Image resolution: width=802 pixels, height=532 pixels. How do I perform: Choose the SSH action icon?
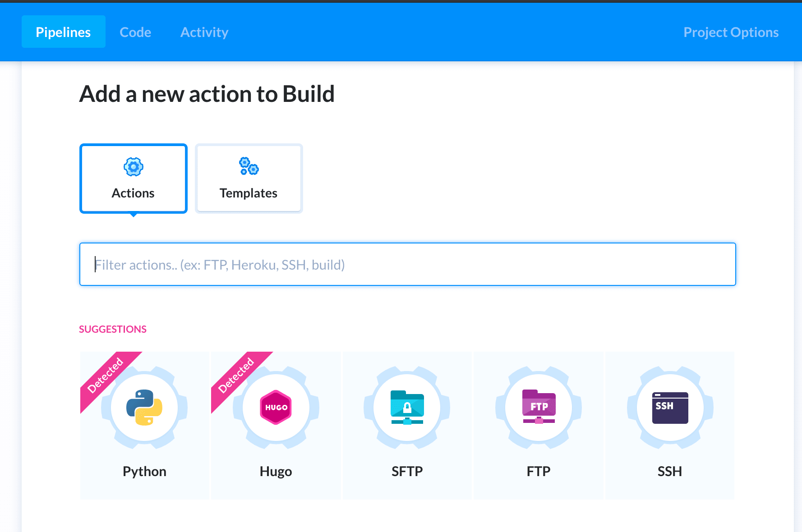670,408
